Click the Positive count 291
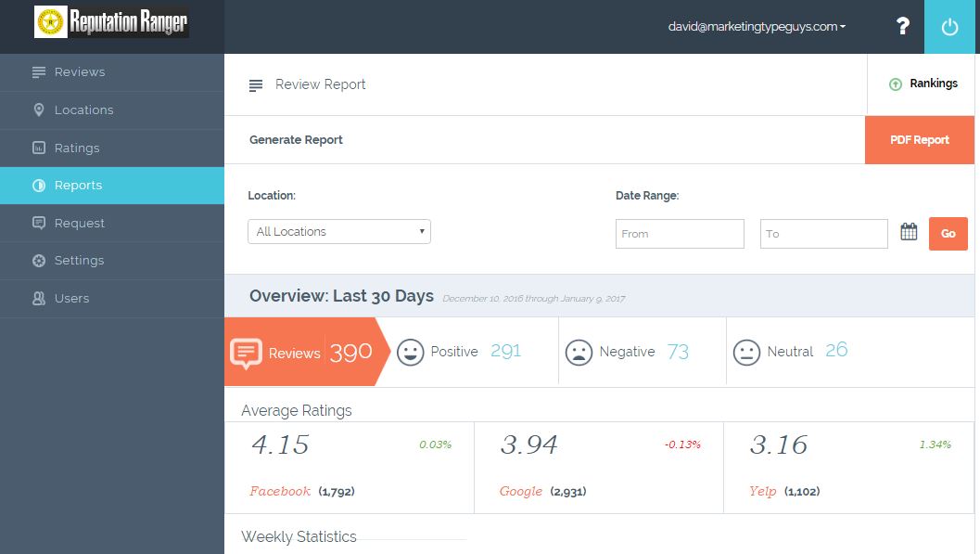Image resolution: width=980 pixels, height=554 pixels. [x=505, y=352]
